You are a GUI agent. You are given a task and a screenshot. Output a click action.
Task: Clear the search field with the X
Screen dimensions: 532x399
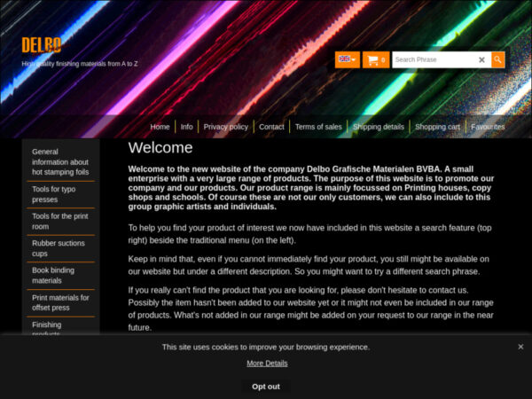tap(481, 59)
